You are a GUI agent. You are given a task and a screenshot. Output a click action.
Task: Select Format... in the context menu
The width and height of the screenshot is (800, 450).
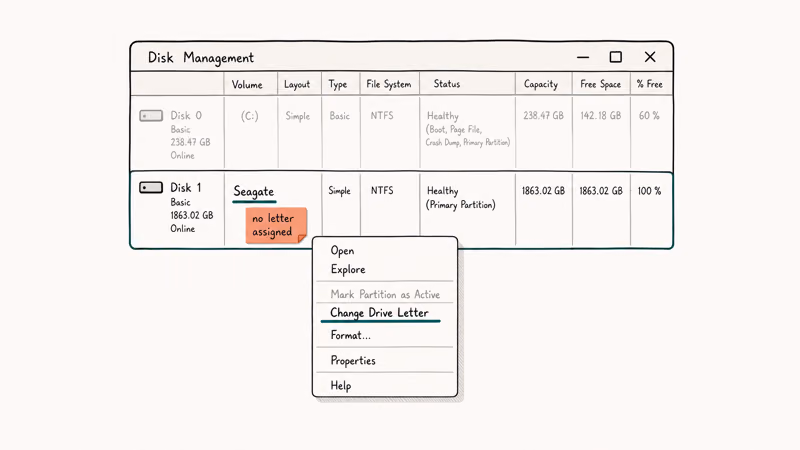pyautogui.click(x=351, y=335)
